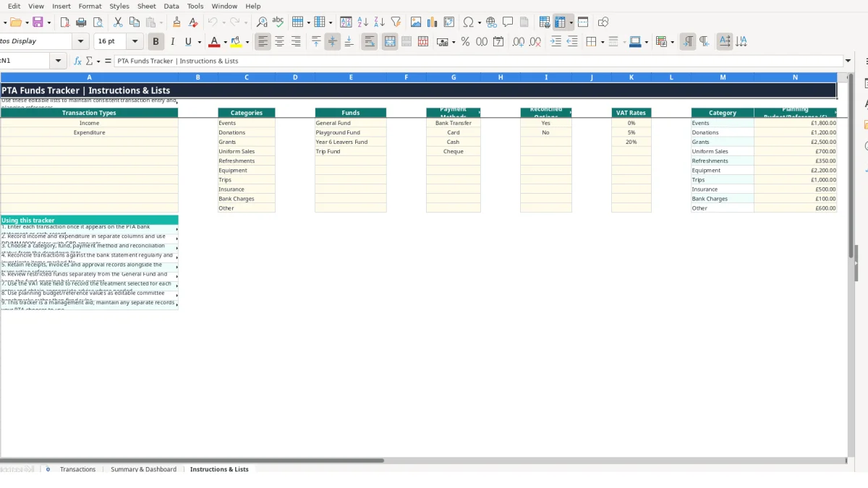Image resolution: width=868 pixels, height=488 pixels.
Task: Toggle Freeze Rows and Columns
Action: tap(561, 22)
